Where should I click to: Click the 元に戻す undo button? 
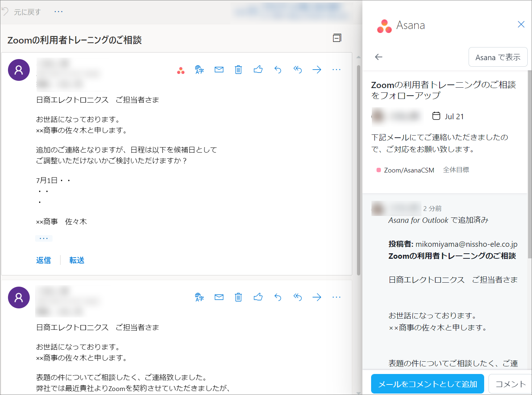point(21,12)
